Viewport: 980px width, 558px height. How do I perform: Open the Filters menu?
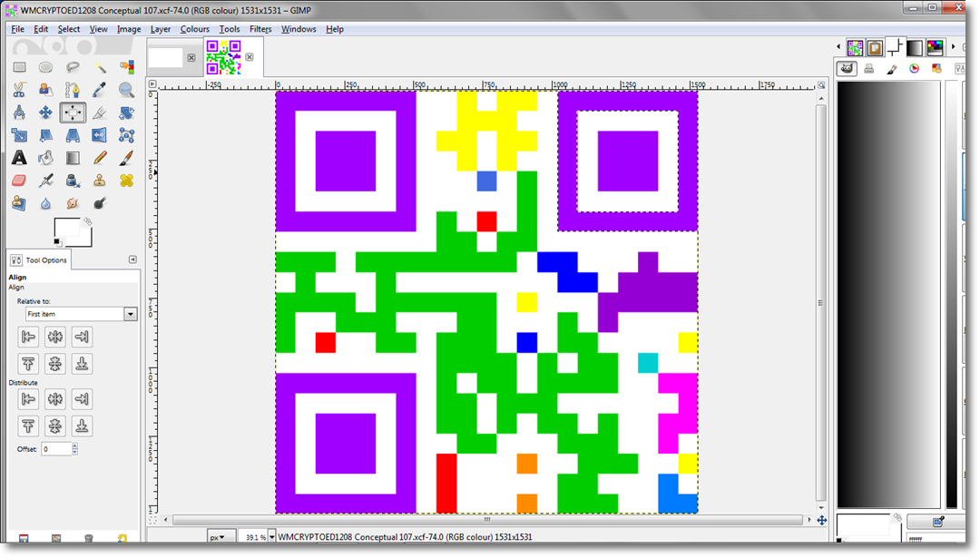coord(260,29)
